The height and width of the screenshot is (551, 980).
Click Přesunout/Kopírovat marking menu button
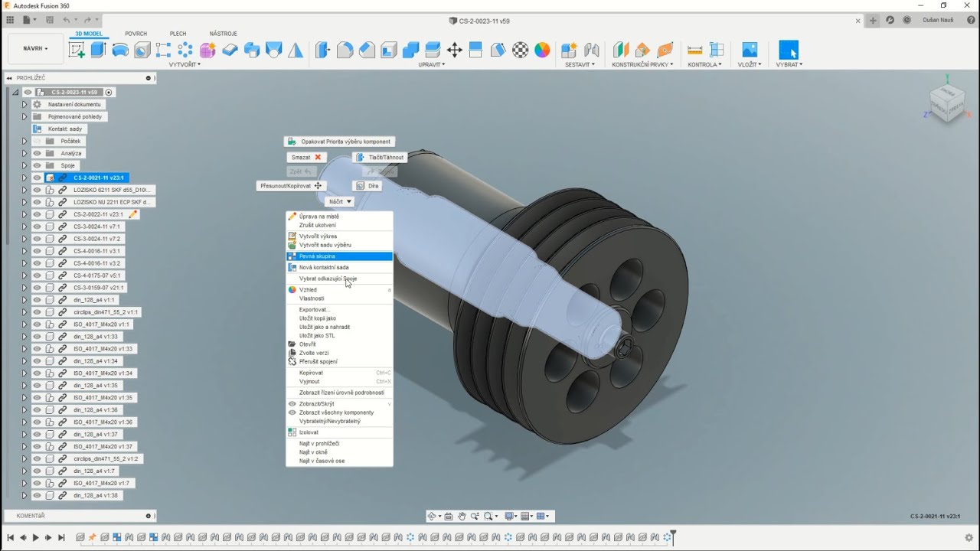pyautogui.click(x=291, y=186)
